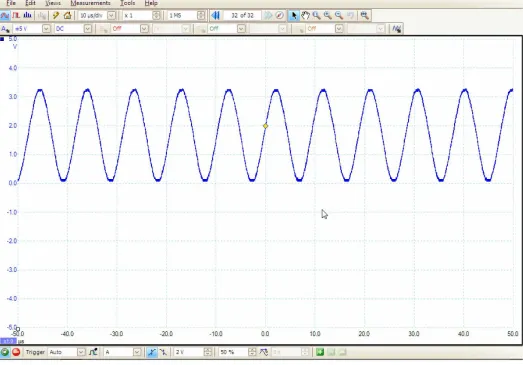
Task: Open the Tools menu
Action: 127,3
